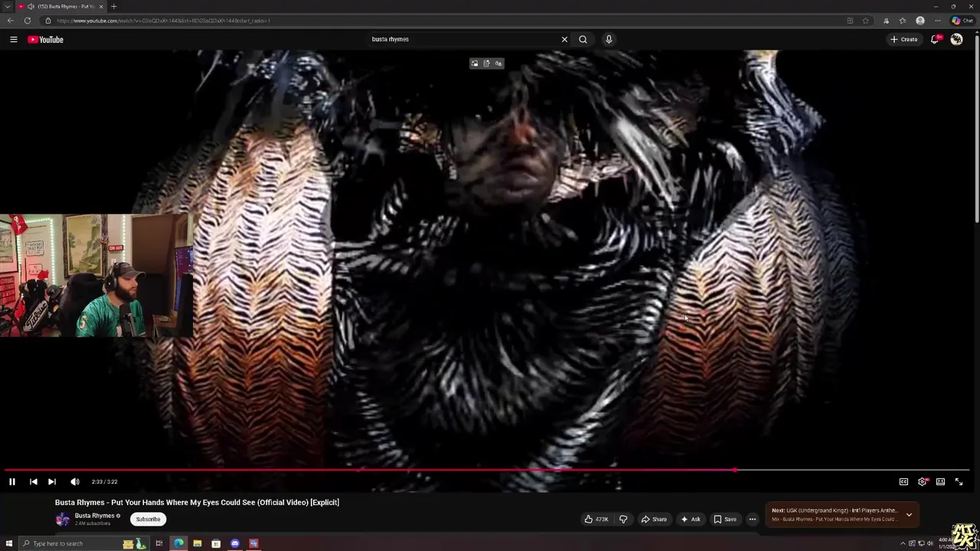The image size is (980, 551).
Task: Open a new browser tab
Action: click(113, 6)
